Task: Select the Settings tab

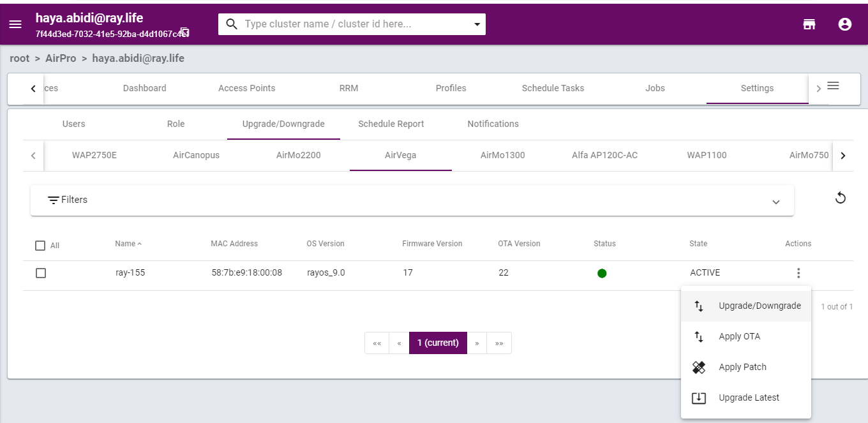Action: (x=758, y=88)
